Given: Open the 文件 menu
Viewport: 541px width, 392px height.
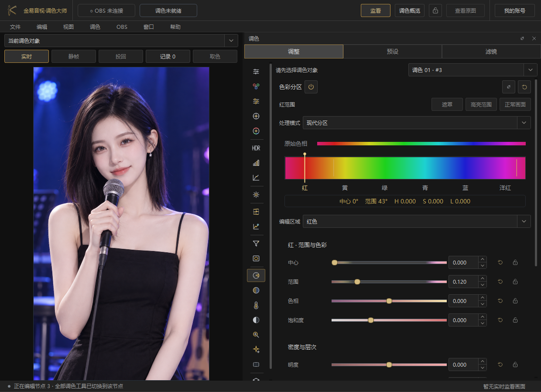Looking at the screenshot, I should click(15, 27).
